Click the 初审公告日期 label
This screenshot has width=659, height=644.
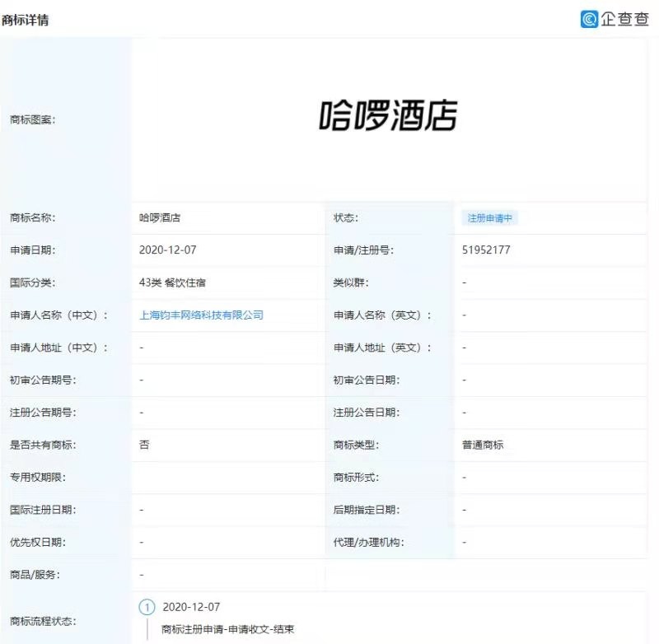coord(367,380)
